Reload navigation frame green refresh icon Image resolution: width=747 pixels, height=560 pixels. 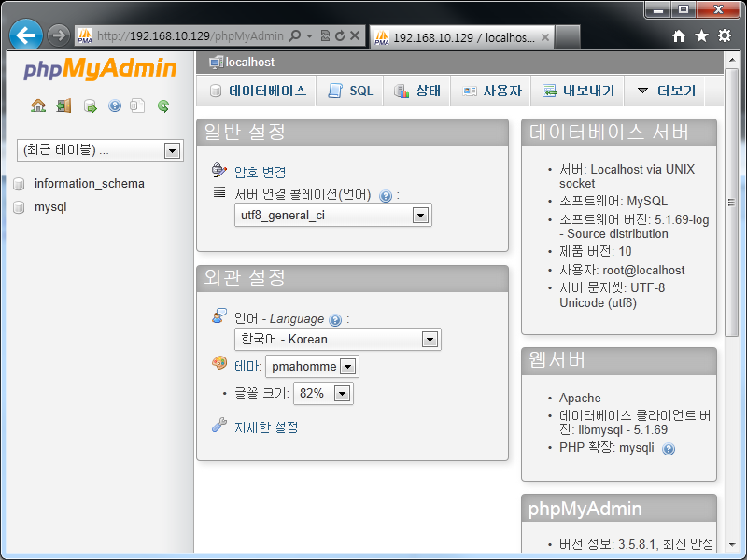[x=163, y=105]
